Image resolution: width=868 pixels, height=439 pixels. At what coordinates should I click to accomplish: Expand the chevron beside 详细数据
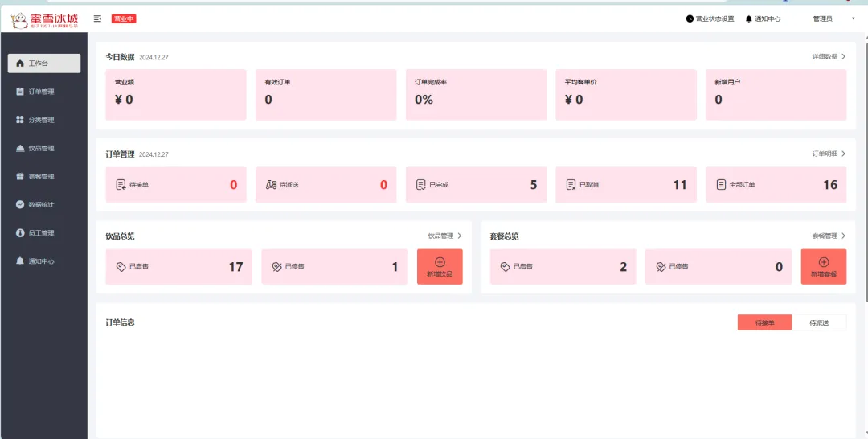844,56
